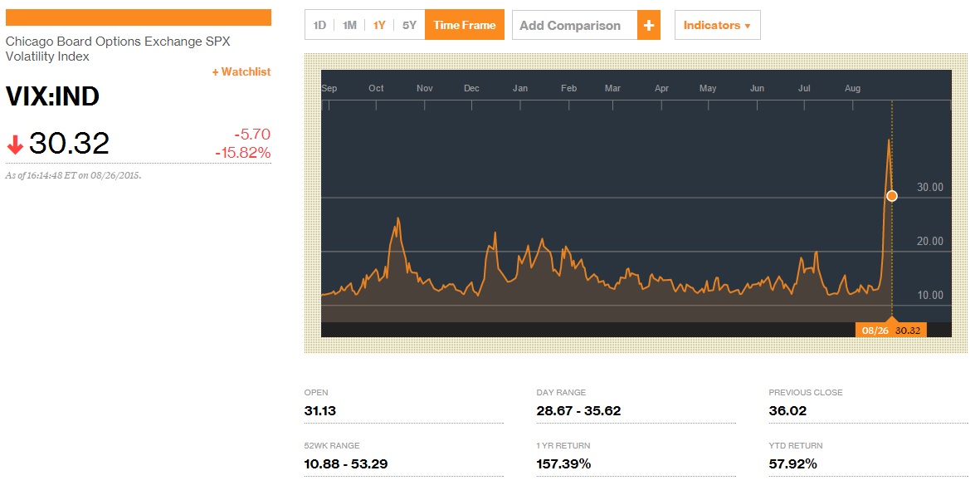The width and height of the screenshot is (980, 500).
Task: Select the 5Y time range tab
Action: click(x=409, y=25)
